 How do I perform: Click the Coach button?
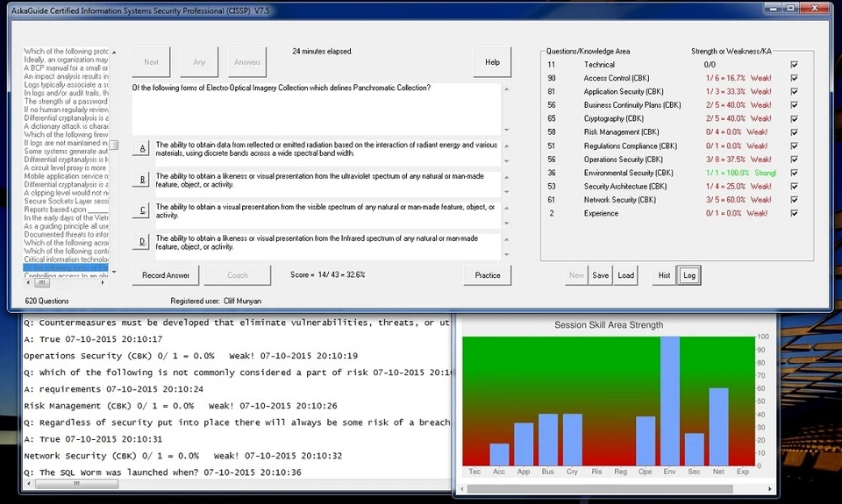[238, 275]
